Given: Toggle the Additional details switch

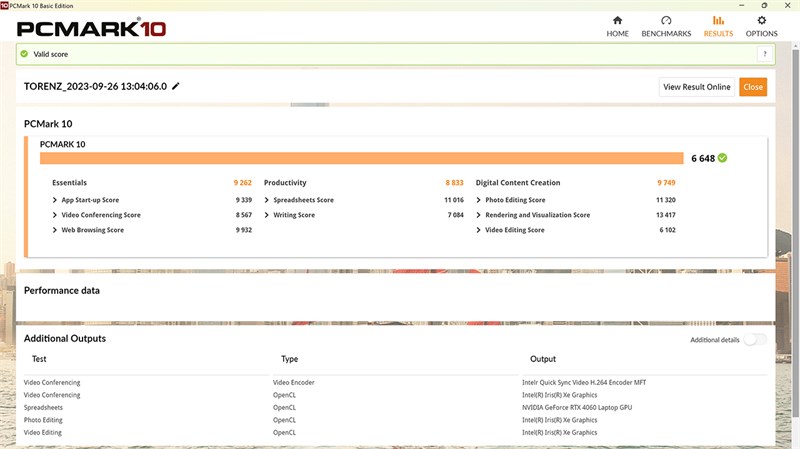Looking at the screenshot, I should pyautogui.click(x=755, y=340).
